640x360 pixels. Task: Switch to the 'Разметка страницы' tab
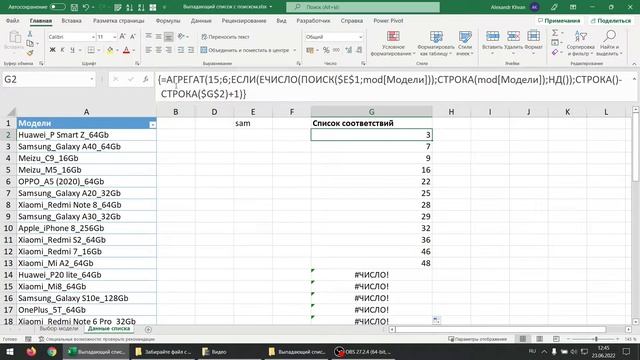[x=119, y=20]
